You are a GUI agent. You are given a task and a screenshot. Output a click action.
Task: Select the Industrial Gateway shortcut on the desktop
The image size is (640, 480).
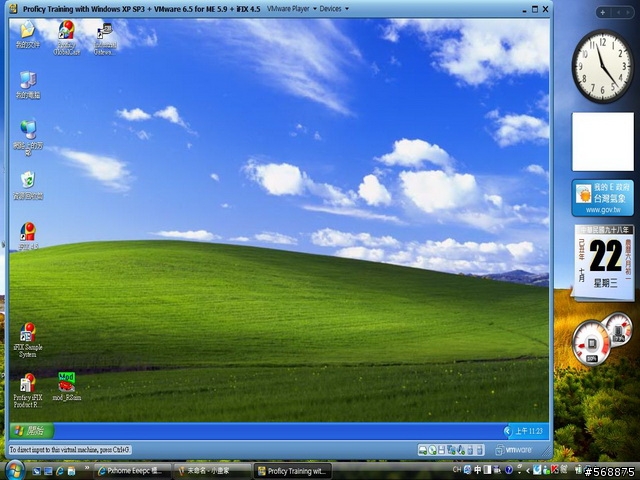click(x=105, y=39)
